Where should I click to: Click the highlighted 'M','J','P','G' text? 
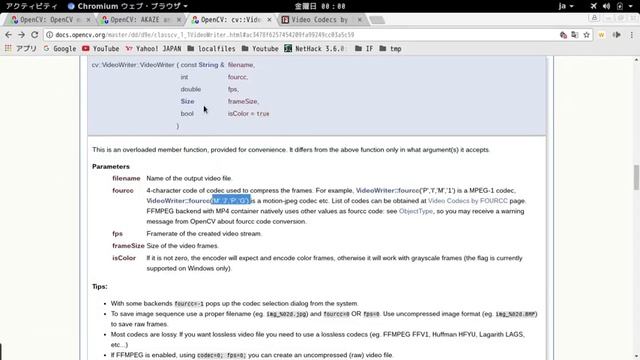pos(231,201)
